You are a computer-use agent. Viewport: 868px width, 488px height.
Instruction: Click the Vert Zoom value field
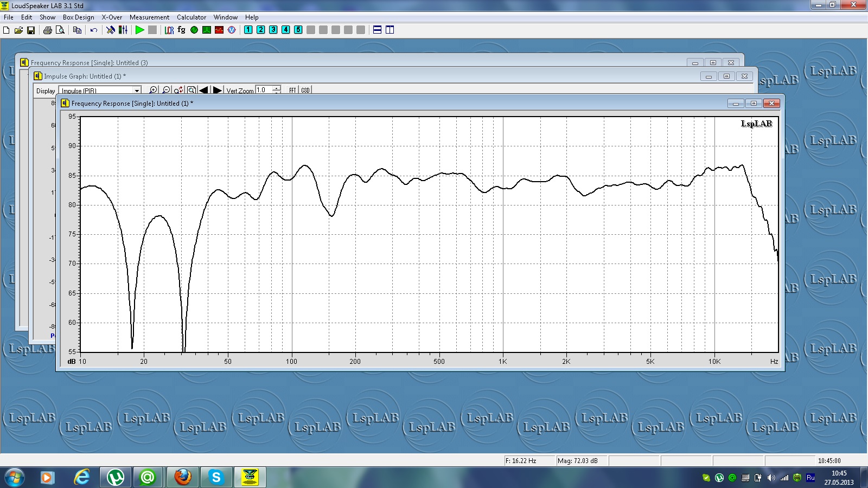pos(264,90)
